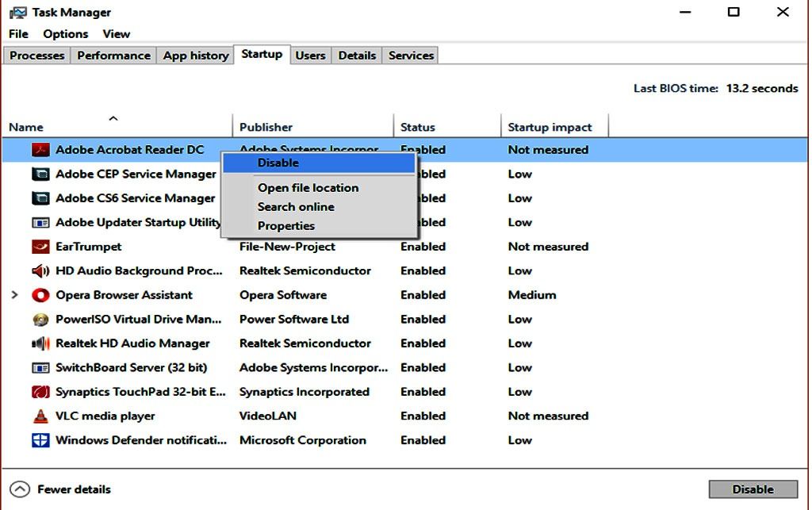
Task: Click the Adobe Acrobat Reader DC icon
Action: [x=40, y=150]
